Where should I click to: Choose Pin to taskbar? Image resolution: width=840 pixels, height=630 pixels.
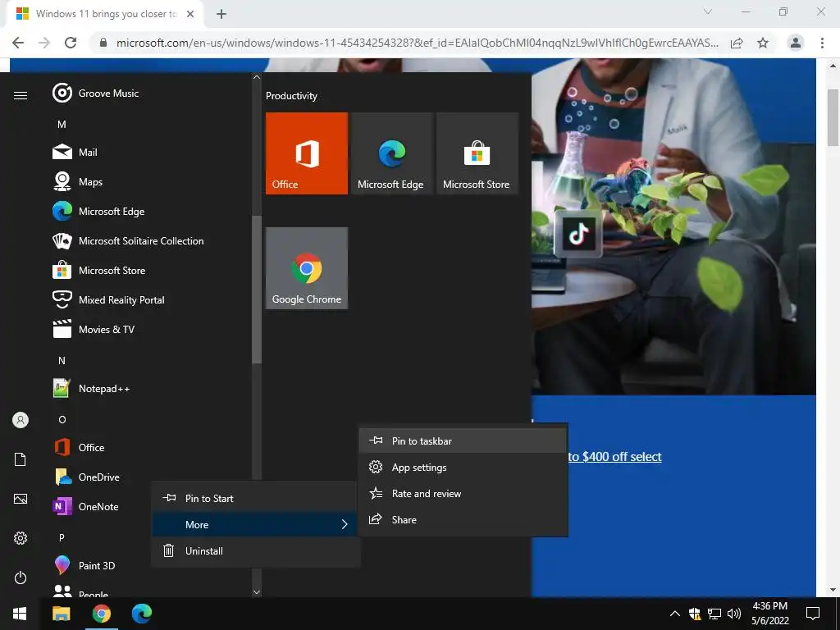(463, 441)
